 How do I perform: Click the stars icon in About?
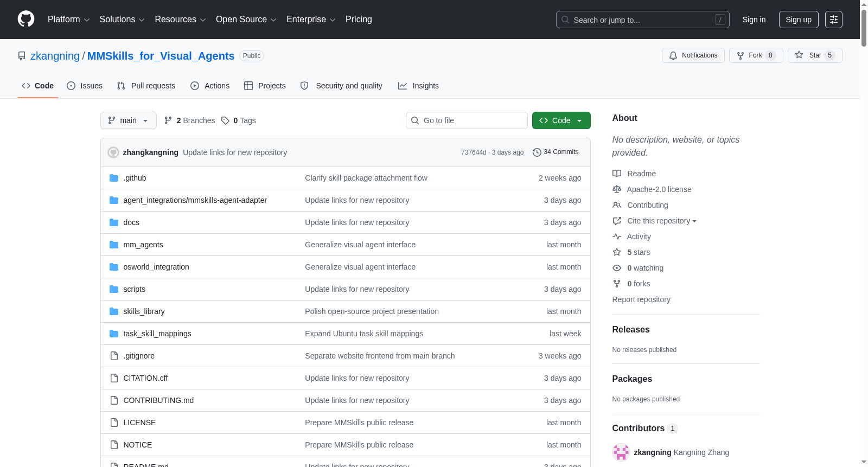pyautogui.click(x=617, y=252)
